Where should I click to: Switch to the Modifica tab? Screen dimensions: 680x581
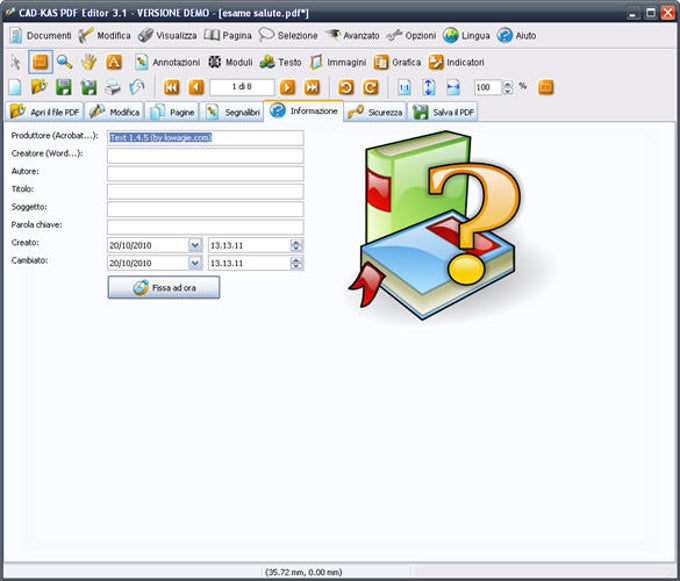coord(114,112)
